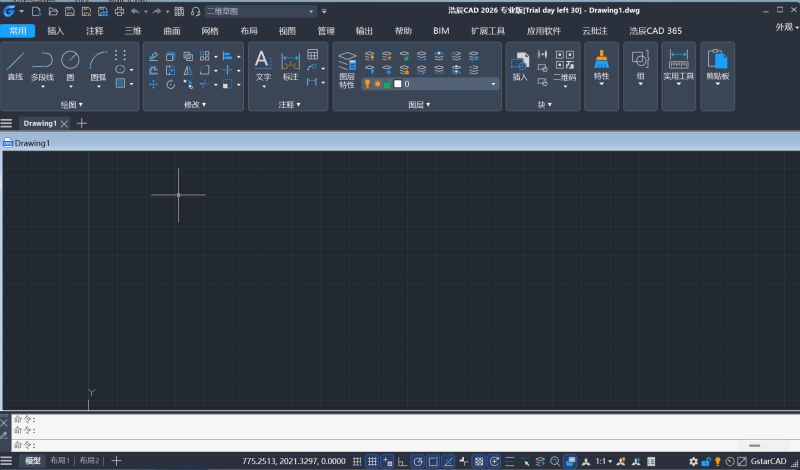
Task: Add a new drawing tab with plus button
Action: pos(82,123)
